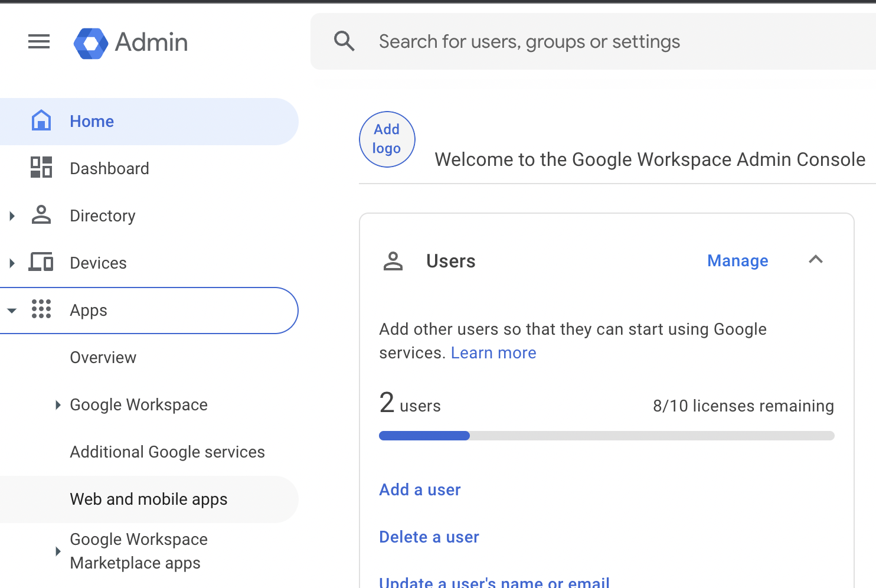Expand the Directory section
Viewport: 876px width, 588px height.
point(12,215)
